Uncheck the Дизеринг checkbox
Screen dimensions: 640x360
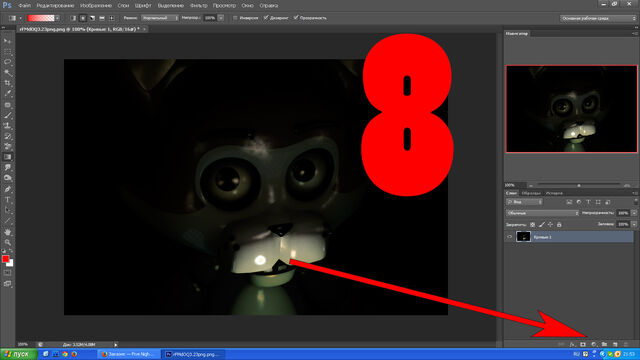point(266,18)
